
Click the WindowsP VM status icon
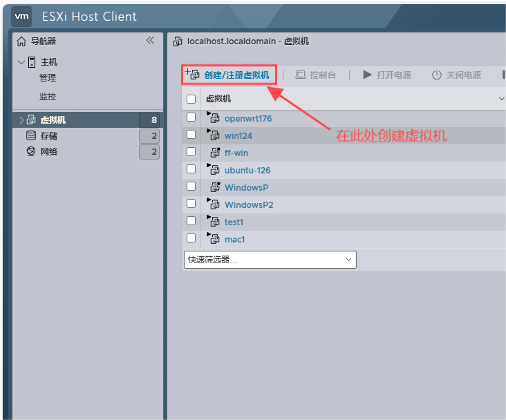(x=215, y=187)
